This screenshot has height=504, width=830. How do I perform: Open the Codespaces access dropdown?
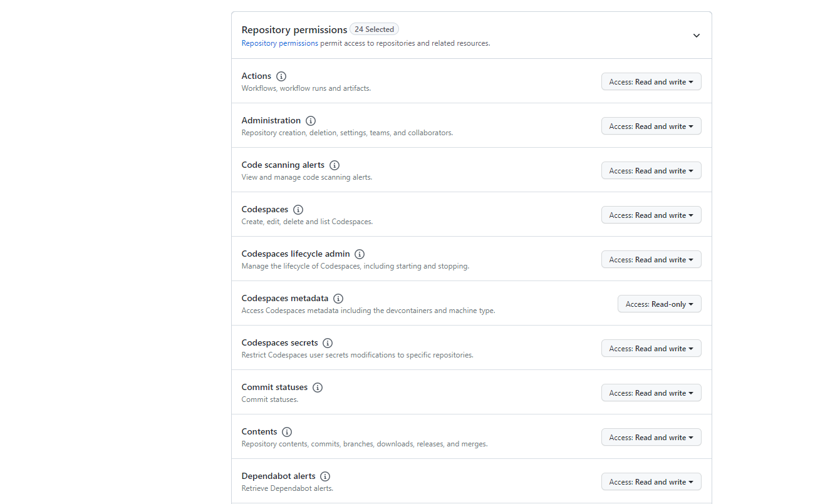(x=651, y=215)
